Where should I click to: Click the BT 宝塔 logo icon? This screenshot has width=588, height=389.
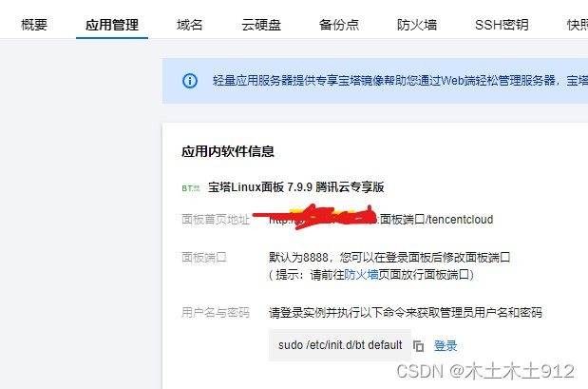[x=191, y=187]
